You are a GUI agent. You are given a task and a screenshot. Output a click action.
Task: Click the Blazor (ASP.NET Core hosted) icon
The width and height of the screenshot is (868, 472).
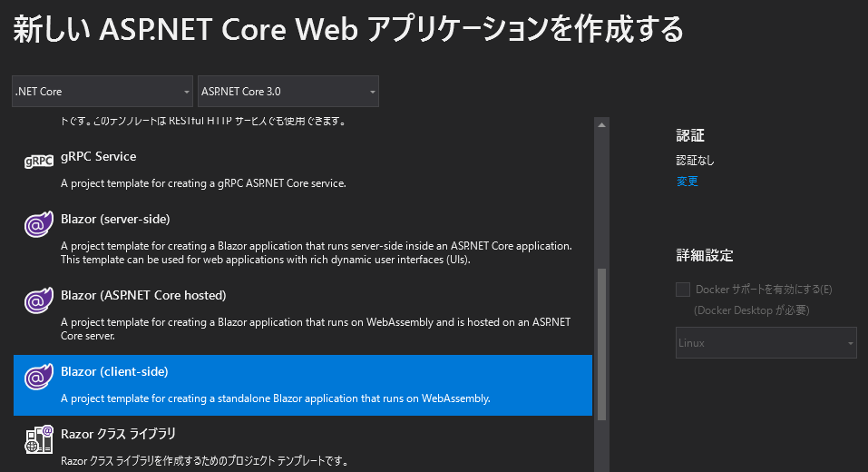[x=39, y=300]
